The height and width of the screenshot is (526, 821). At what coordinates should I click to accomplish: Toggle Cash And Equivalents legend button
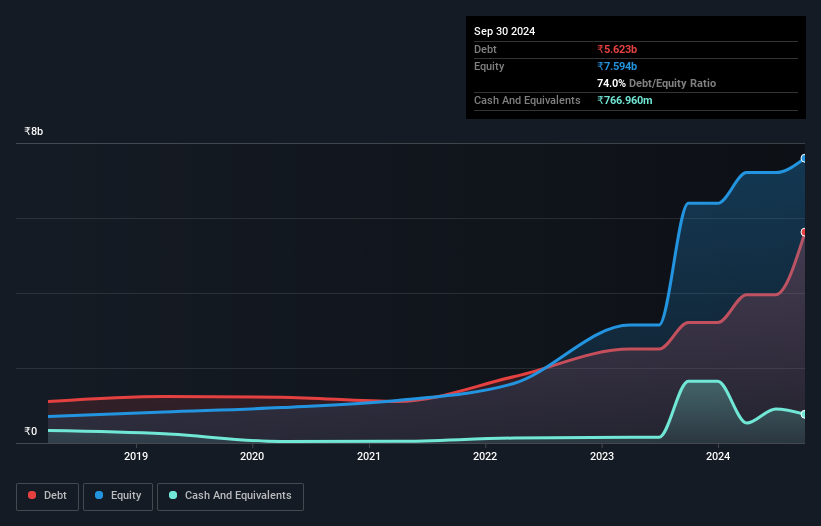click(x=230, y=496)
